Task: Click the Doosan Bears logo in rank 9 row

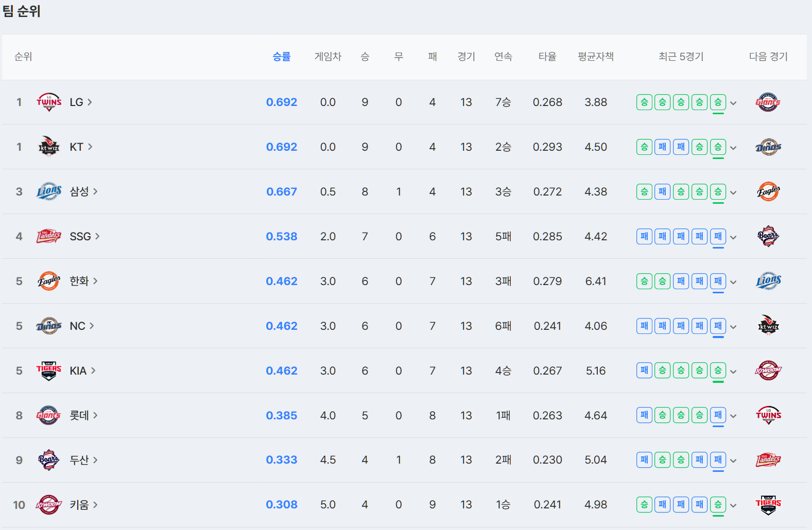Action: pos(49,460)
